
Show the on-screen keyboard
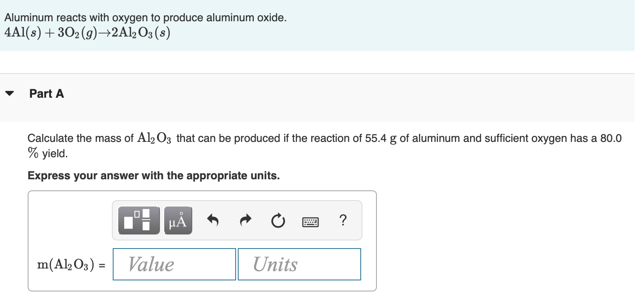pyautogui.click(x=310, y=221)
